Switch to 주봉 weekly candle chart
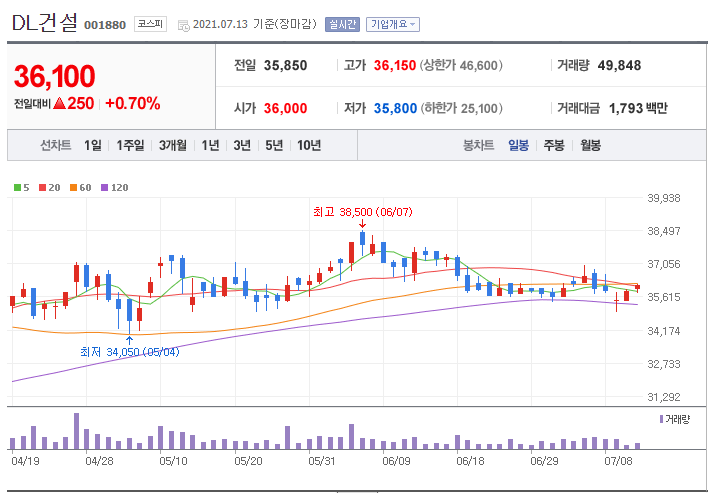The height and width of the screenshot is (493, 708). pos(554,145)
